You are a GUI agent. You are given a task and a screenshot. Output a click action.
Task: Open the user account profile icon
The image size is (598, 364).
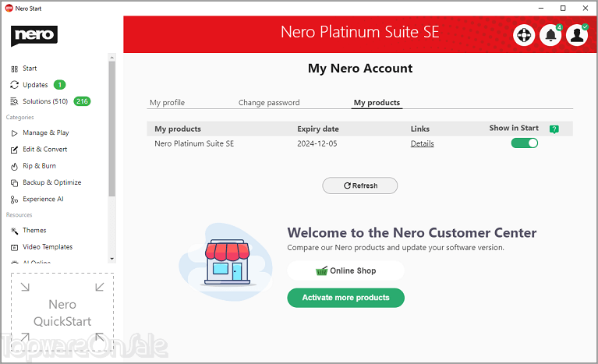click(577, 35)
